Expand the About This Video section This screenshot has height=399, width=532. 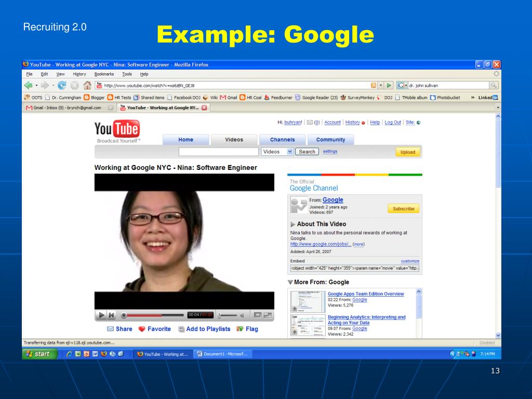(293, 224)
